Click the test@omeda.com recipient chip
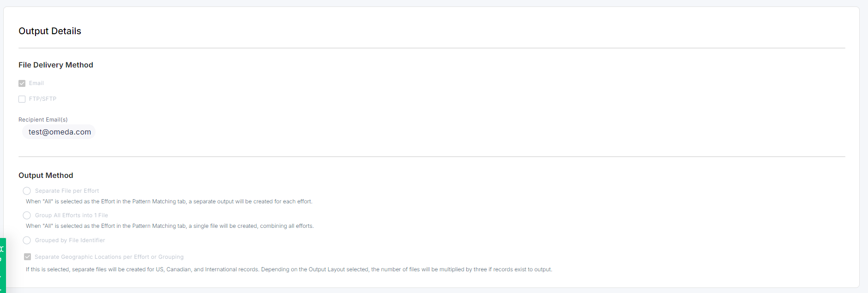Viewport: 868px width, 293px height. [x=60, y=132]
